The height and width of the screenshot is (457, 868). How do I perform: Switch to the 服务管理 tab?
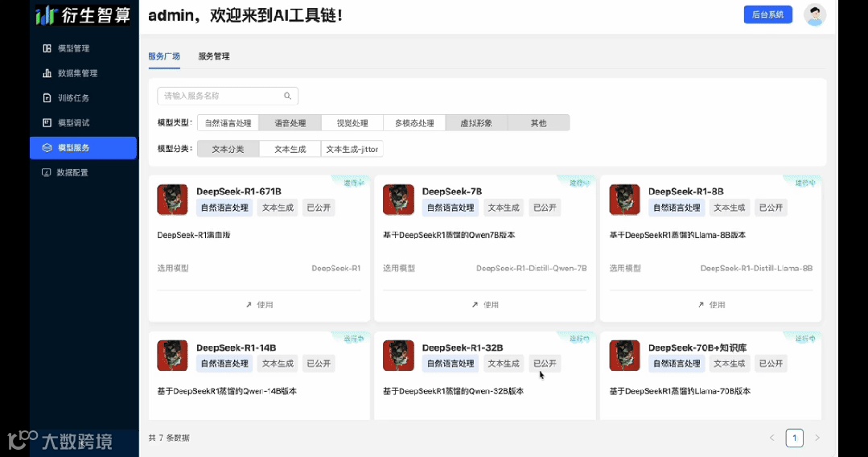pos(214,56)
